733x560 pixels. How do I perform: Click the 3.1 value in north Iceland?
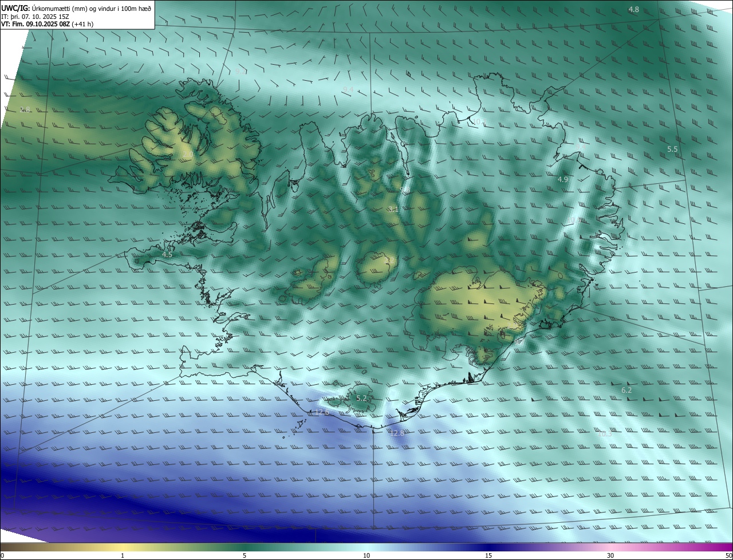[x=393, y=210]
